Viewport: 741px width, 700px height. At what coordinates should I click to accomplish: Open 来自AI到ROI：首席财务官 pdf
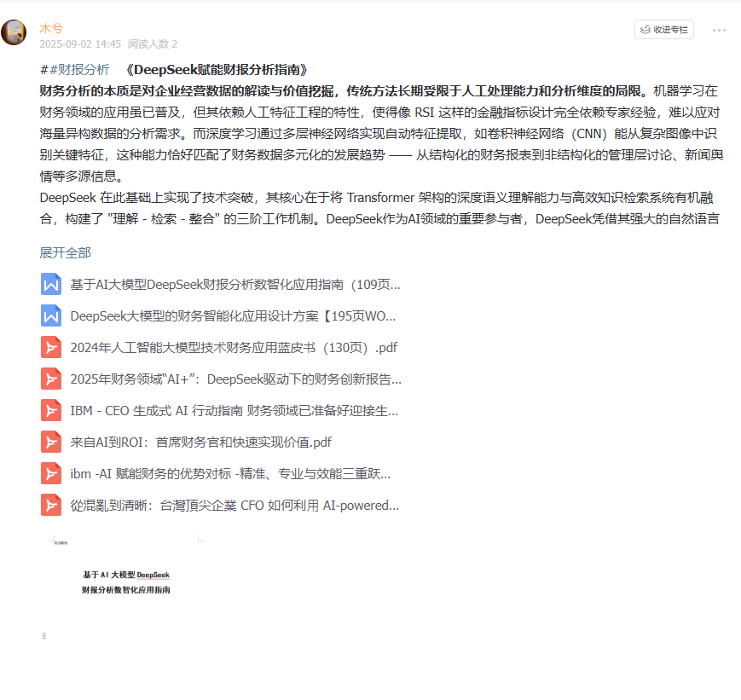pos(201,443)
